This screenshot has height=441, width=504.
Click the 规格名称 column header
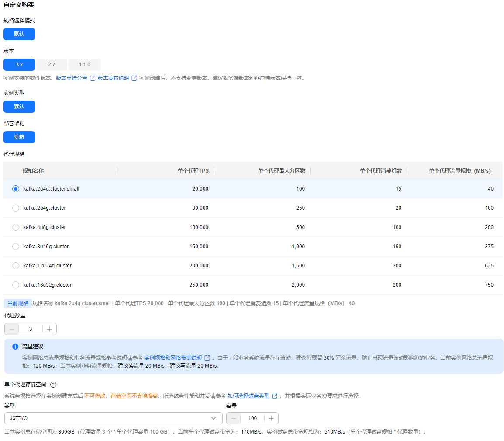[x=33, y=171]
